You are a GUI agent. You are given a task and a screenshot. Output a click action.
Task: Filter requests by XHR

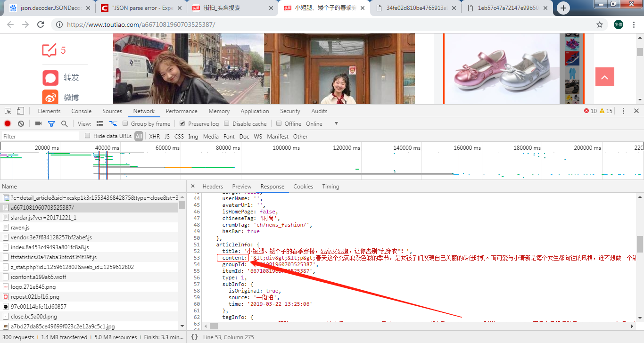[154, 136]
